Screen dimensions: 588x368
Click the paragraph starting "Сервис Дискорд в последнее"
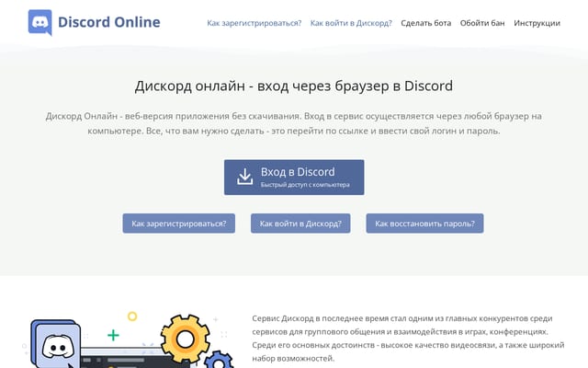coord(408,338)
